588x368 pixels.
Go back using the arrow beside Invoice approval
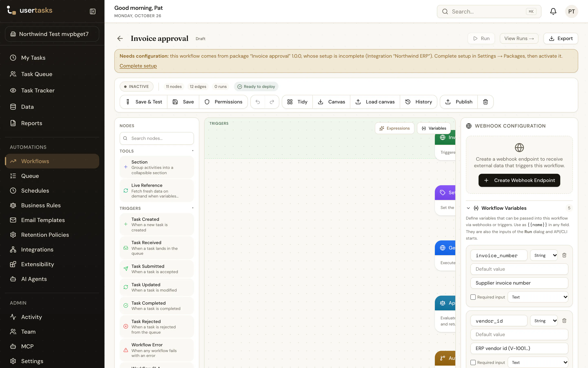point(120,38)
